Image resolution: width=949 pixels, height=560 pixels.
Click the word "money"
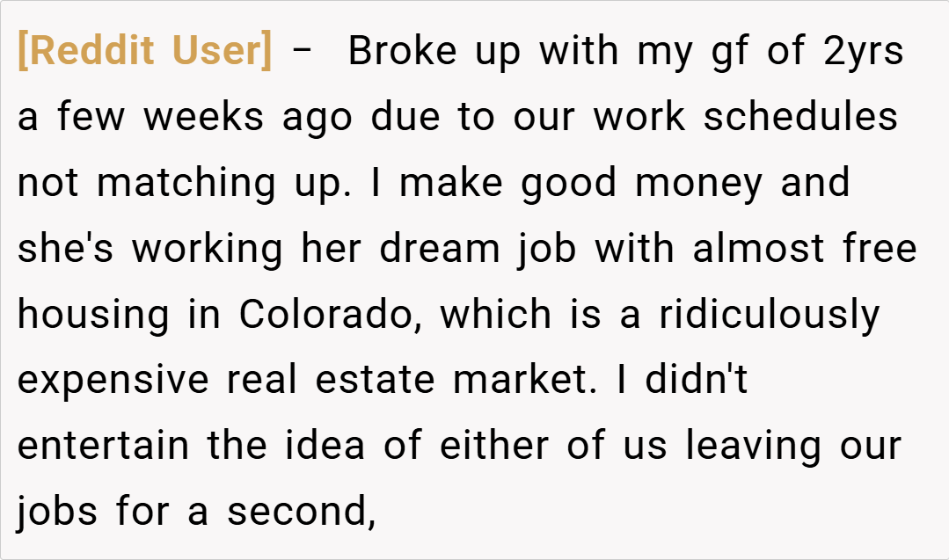tap(699, 183)
